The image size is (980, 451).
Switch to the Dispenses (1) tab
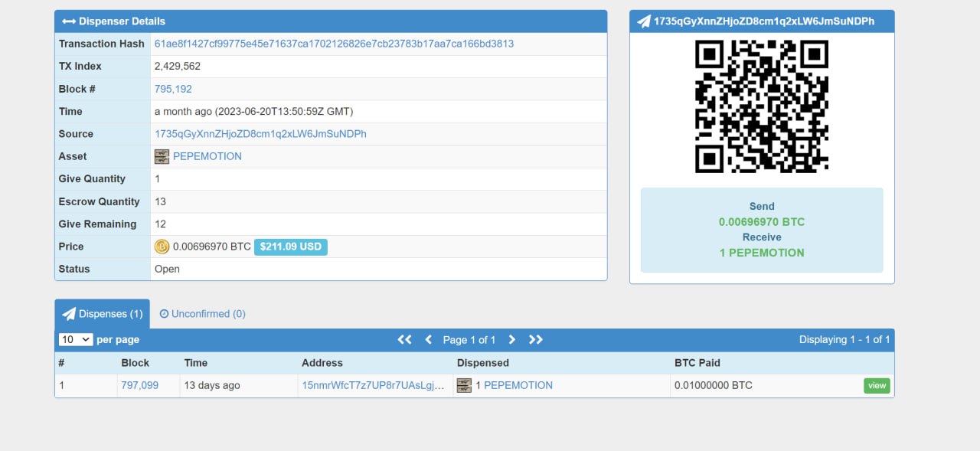103,314
